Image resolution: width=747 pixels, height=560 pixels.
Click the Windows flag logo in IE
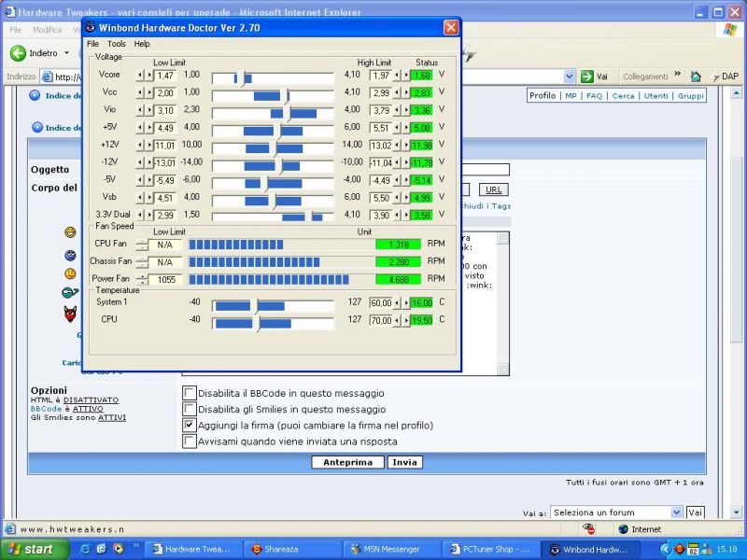[x=729, y=30]
